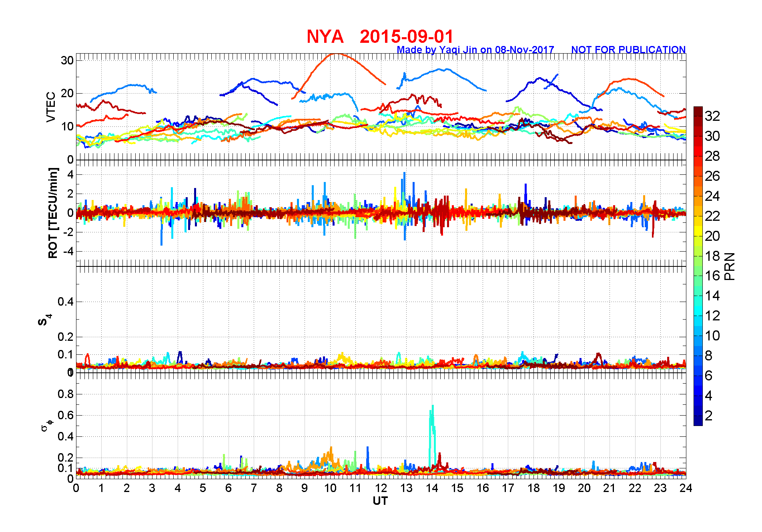Viewport: 762px width, 532px height.
Task: Click the UT axis tick label "23"
Action: pyautogui.click(x=660, y=488)
